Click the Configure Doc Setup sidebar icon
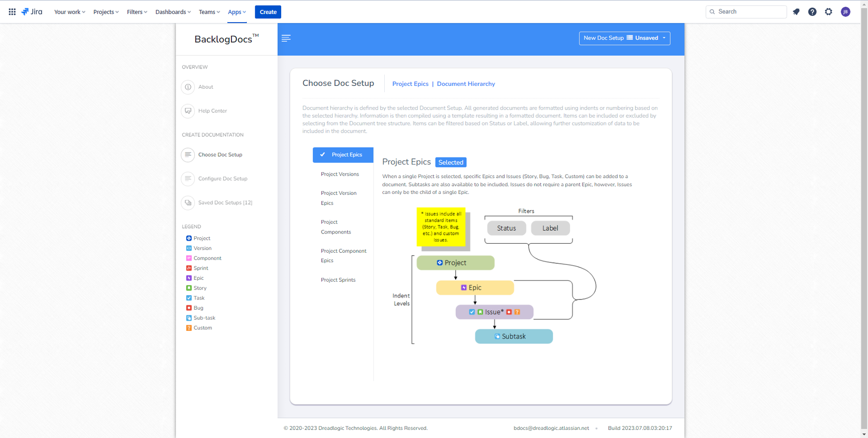868x438 pixels. (188, 178)
